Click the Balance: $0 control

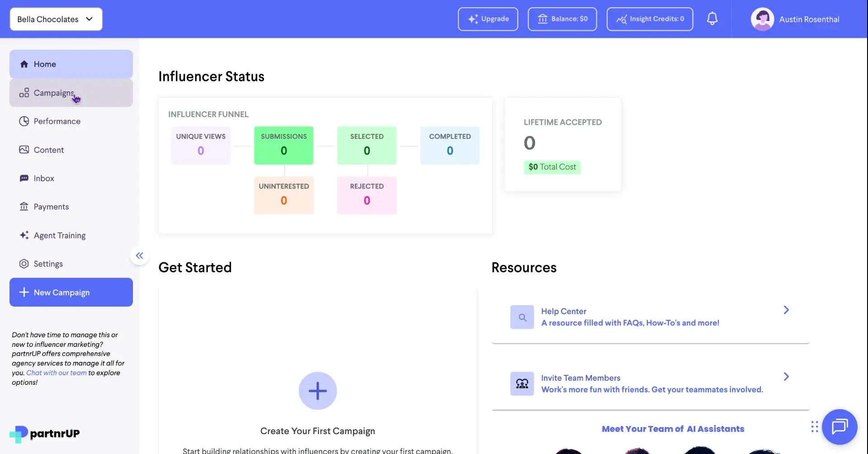point(562,19)
